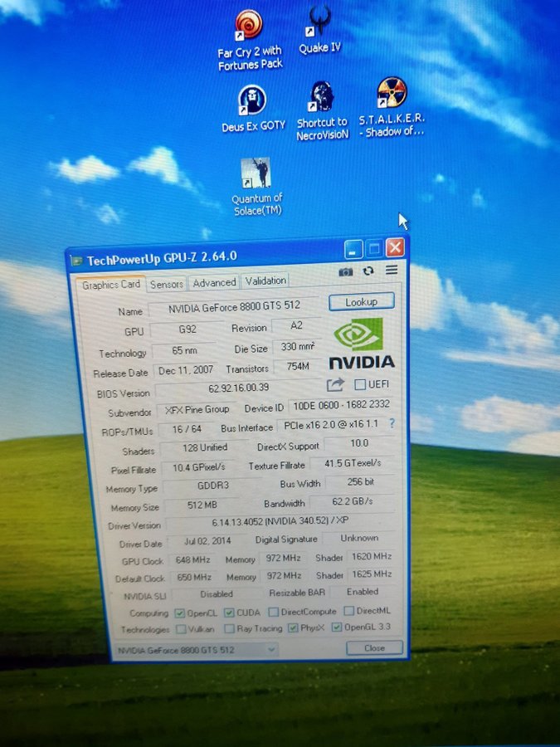This screenshot has width=560, height=747.
Task: Toggle the CUDA checkbox
Action: pos(229,613)
